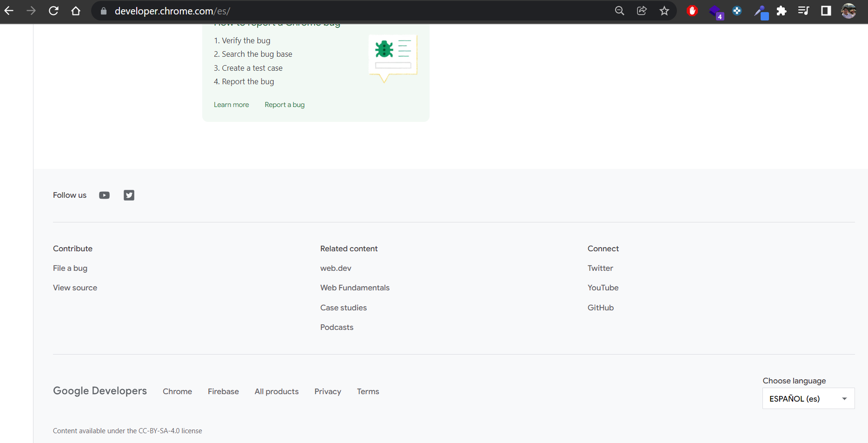Click the purple extension badge showing 4
The image size is (868, 443).
tap(716, 11)
